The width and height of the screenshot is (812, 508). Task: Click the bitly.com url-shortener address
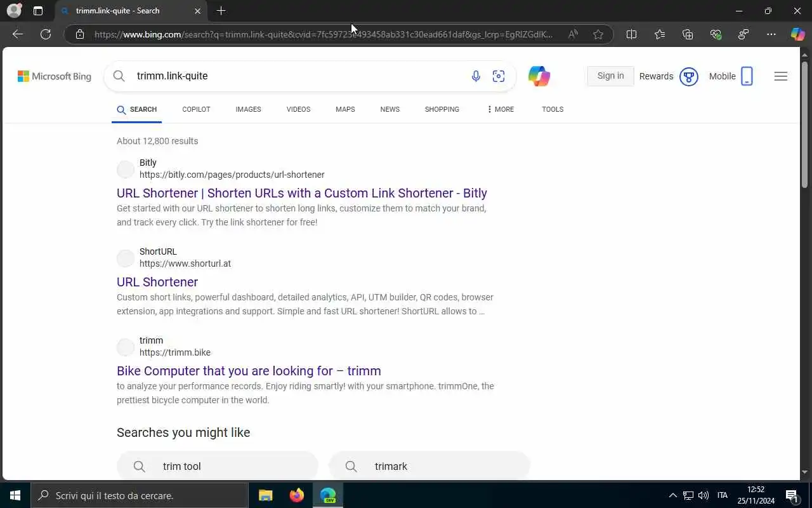(232, 175)
